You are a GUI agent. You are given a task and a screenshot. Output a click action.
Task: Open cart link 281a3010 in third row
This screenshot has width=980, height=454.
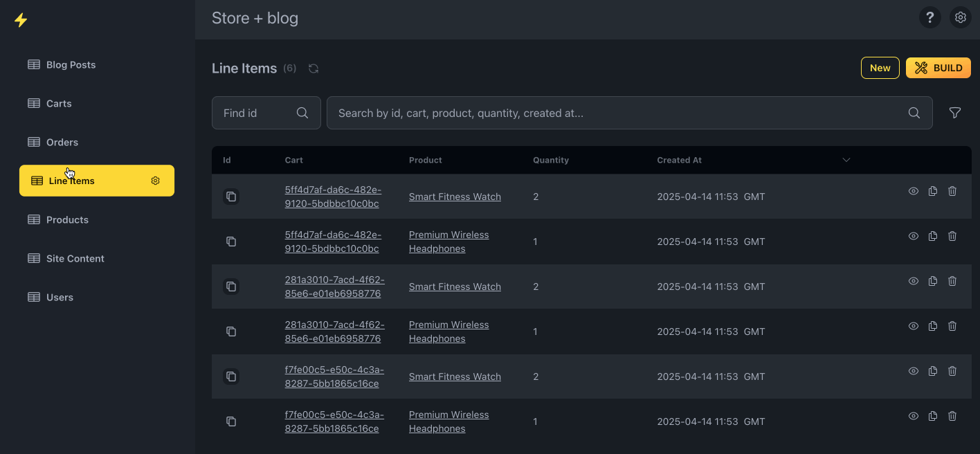pos(334,287)
